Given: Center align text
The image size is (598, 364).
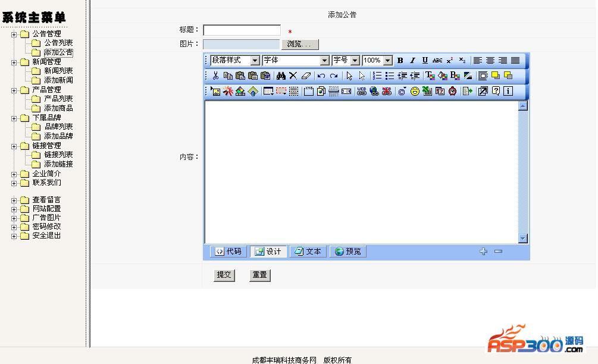Looking at the screenshot, I should [x=490, y=60].
